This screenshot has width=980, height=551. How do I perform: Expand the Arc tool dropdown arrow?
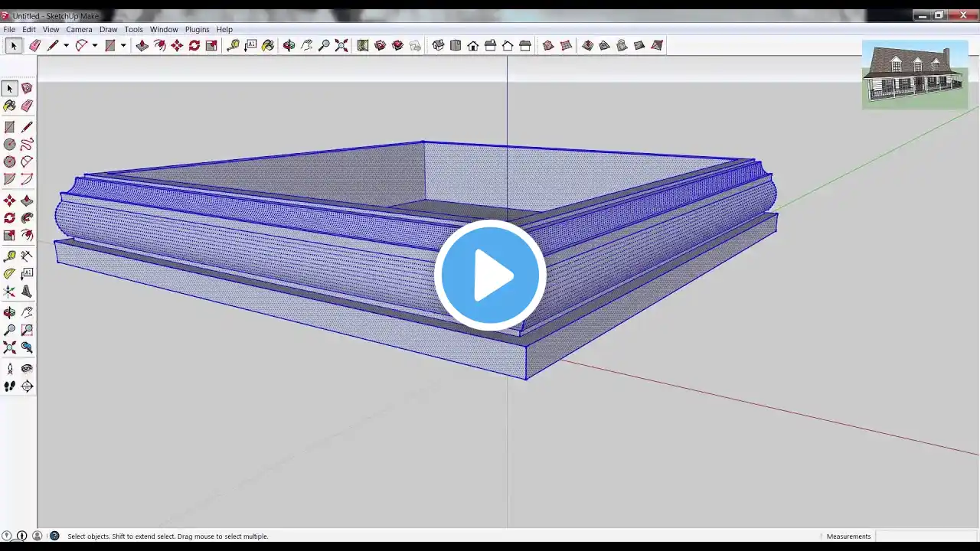tap(95, 46)
